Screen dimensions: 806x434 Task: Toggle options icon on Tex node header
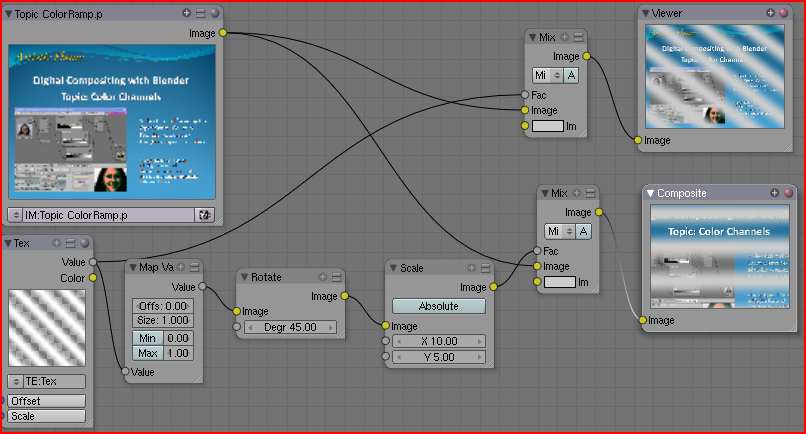click(x=70, y=243)
